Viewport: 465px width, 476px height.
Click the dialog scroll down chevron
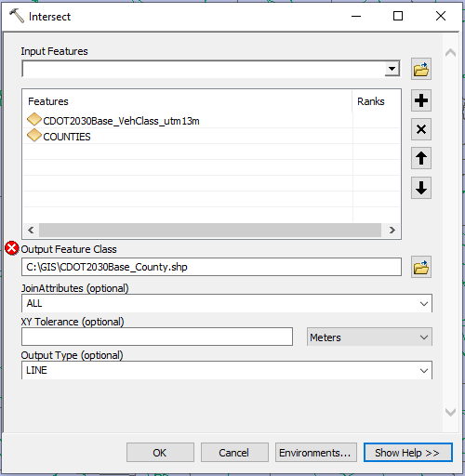coord(450,412)
